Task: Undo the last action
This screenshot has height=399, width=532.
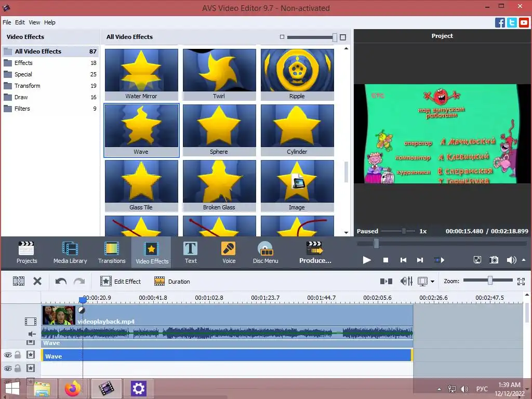Action: tap(61, 281)
